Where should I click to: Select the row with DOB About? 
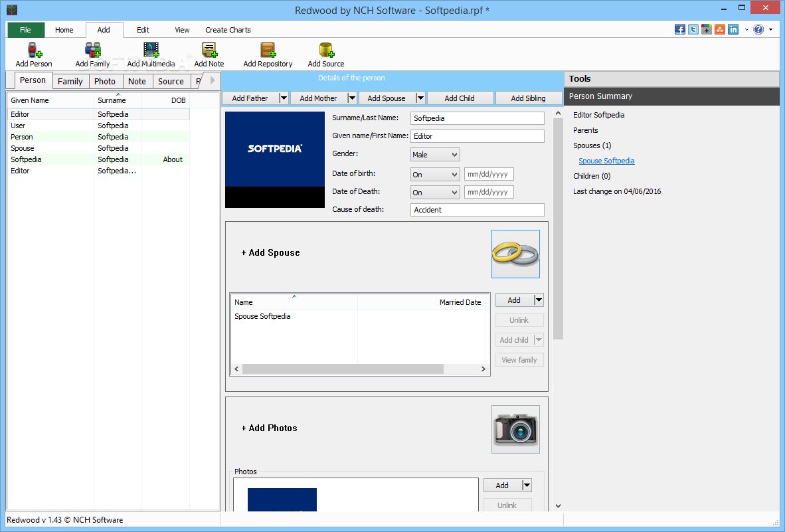click(98, 159)
